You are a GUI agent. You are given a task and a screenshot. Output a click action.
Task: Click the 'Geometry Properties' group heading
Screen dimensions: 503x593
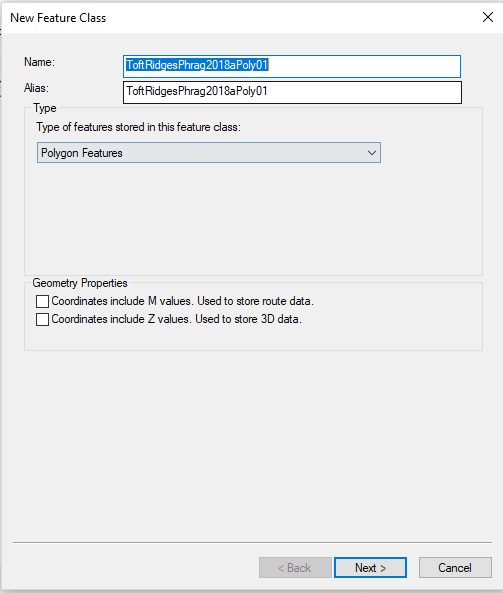(x=80, y=283)
